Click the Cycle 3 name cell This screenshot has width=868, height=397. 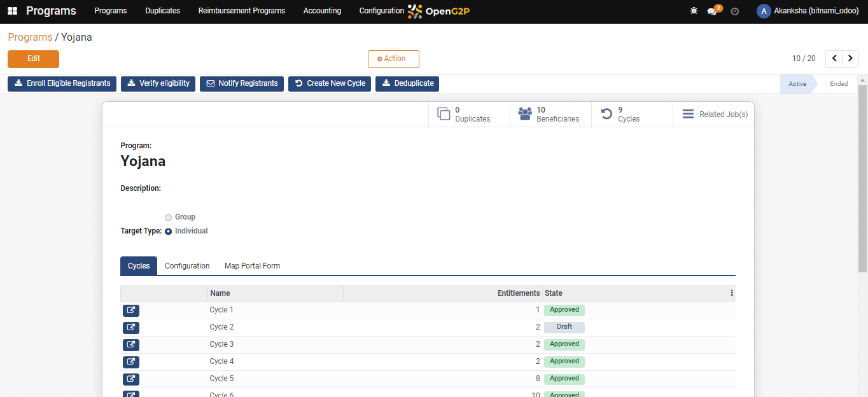(275, 345)
